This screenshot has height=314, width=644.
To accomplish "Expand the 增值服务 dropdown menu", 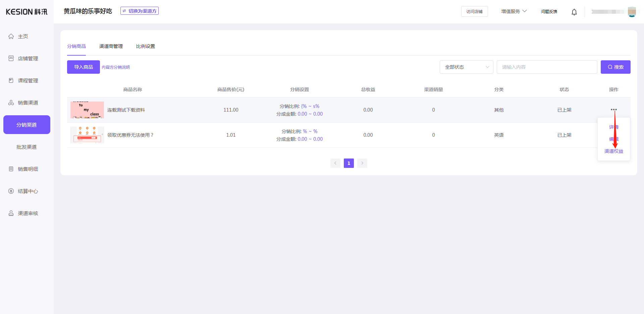I will 514,11.
